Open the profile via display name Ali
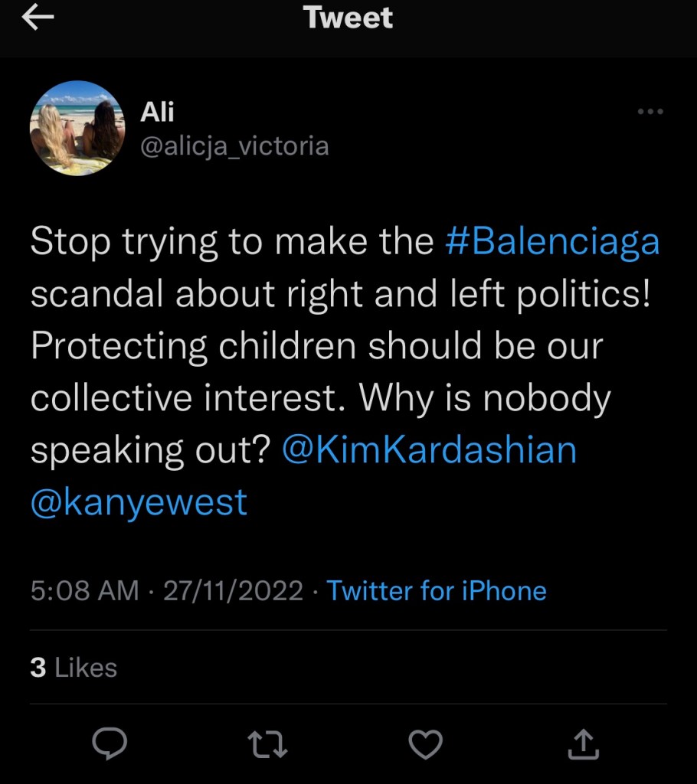Screen dimensions: 697x784 point(157,112)
